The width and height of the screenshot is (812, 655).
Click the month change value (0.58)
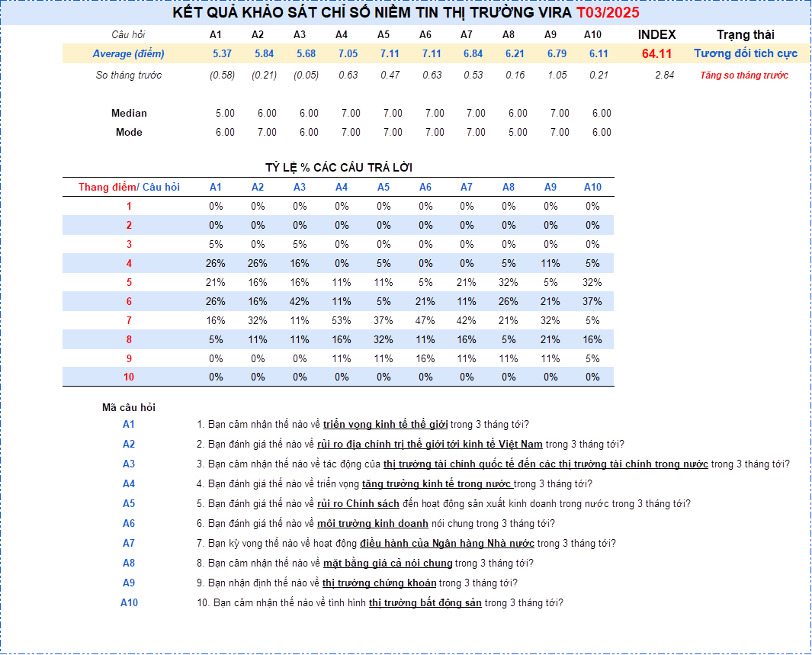tap(222, 75)
